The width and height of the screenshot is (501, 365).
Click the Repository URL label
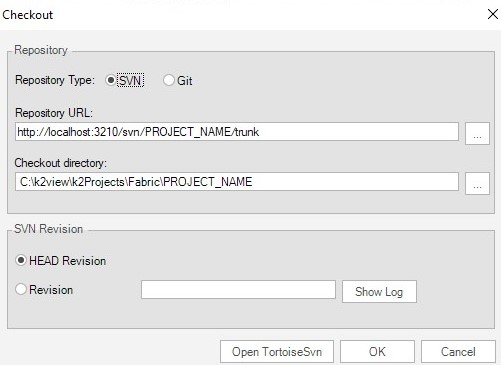coord(54,113)
